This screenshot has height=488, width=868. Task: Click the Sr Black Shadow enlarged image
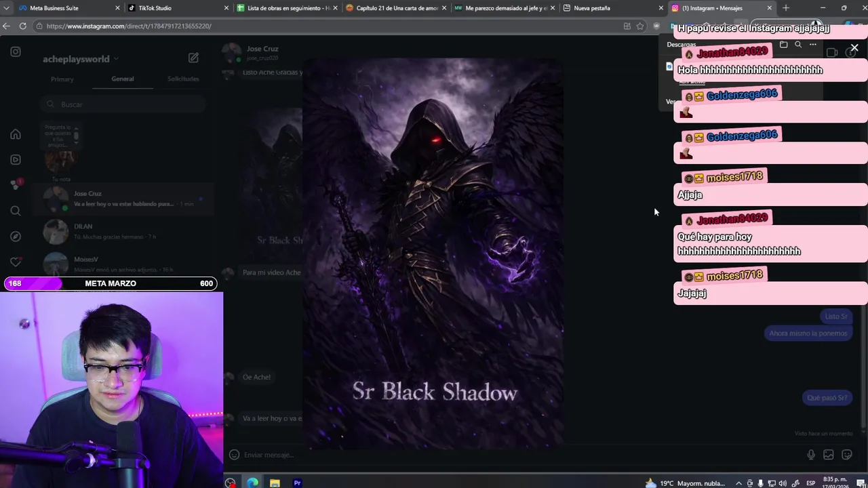point(433,254)
